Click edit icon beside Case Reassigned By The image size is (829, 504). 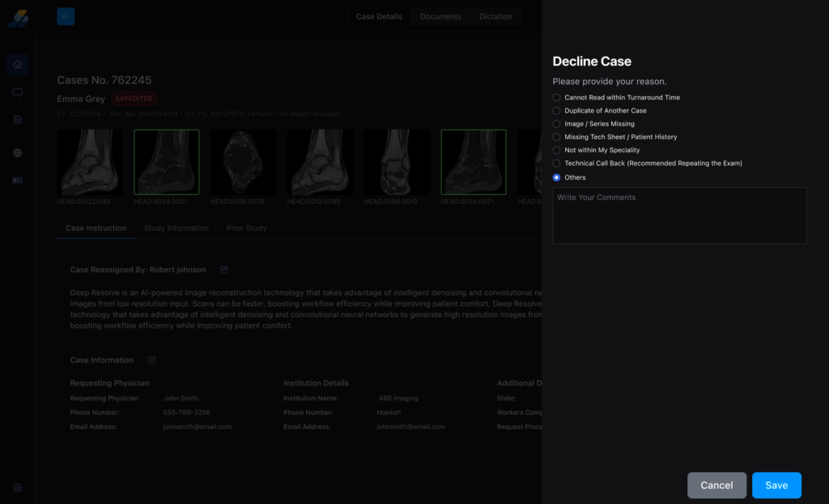(224, 269)
